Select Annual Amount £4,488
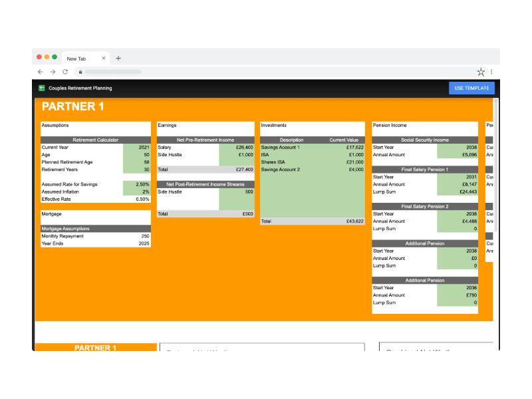 point(458,221)
